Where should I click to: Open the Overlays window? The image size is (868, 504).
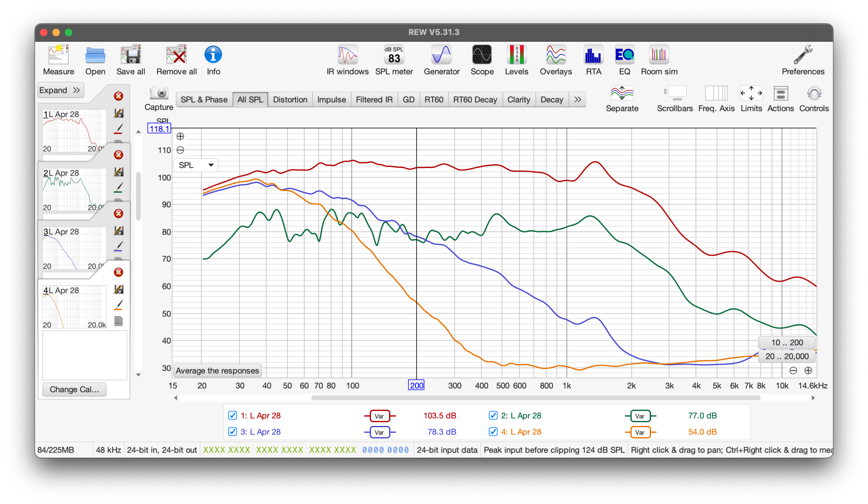pyautogui.click(x=556, y=60)
